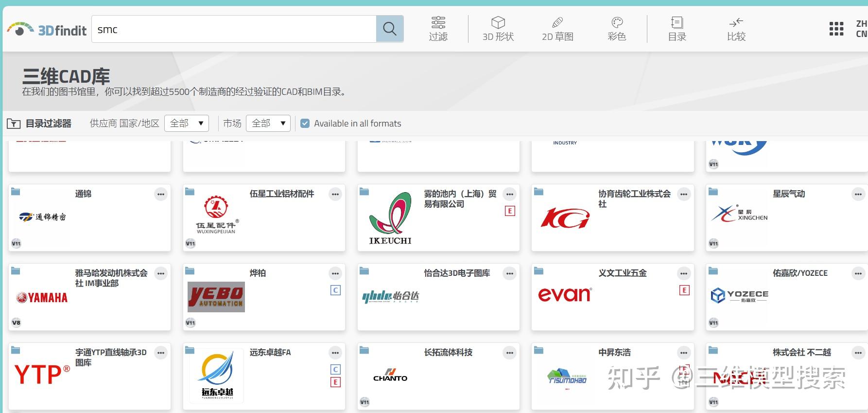Open the 远东卓越FA catalog title
868x413 pixels.
[x=270, y=353]
